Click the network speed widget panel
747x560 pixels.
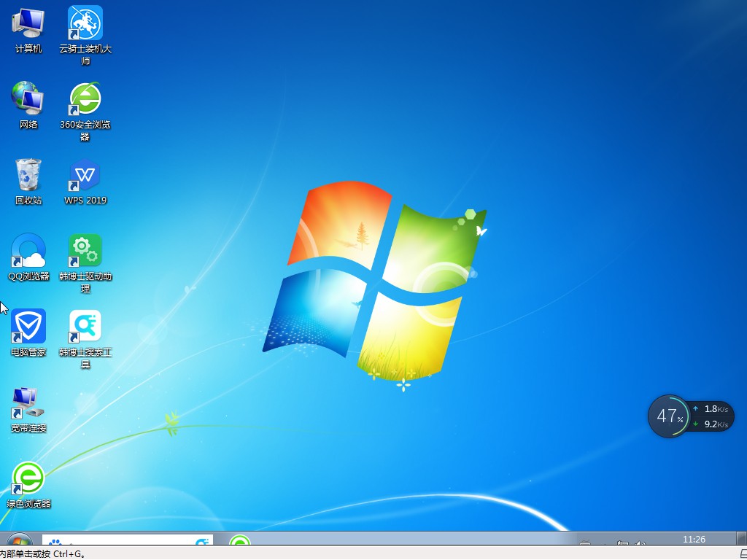point(711,416)
